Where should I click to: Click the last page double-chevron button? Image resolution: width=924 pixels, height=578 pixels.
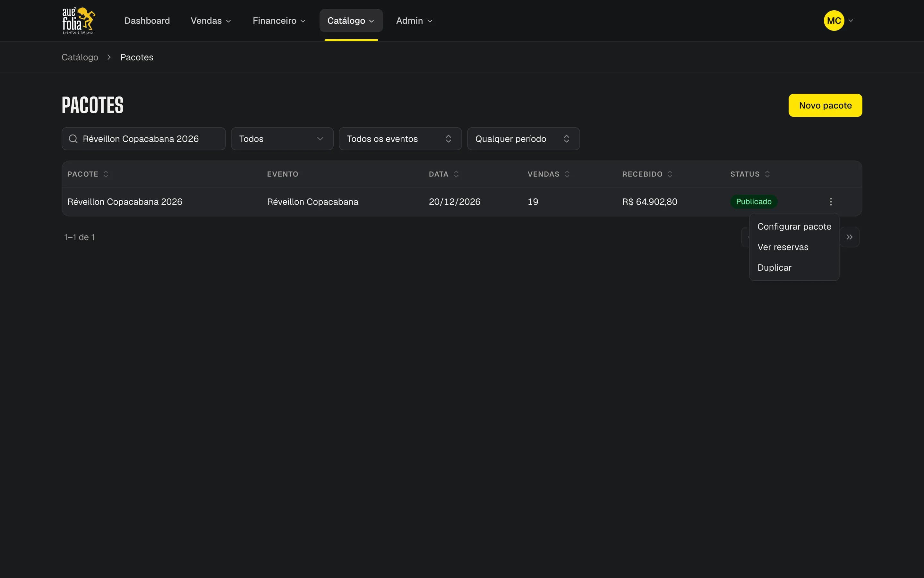[x=849, y=237]
